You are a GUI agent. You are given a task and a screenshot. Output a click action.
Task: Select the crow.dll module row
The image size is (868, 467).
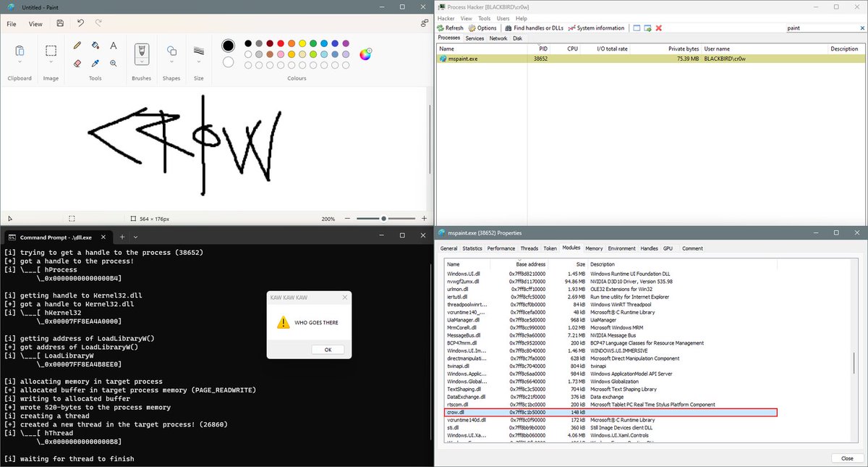coord(611,412)
